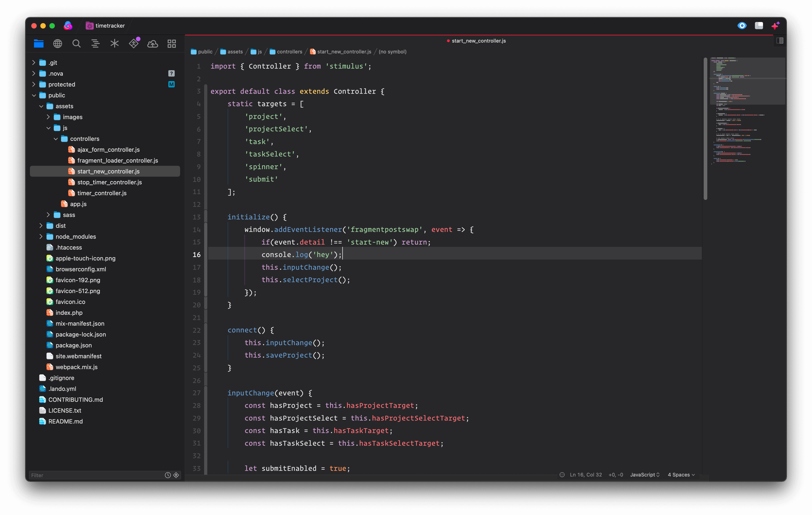The height and width of the screenshot is (515, 812).
Task: Open Git source control pane
Action: (x=134, y=43)
